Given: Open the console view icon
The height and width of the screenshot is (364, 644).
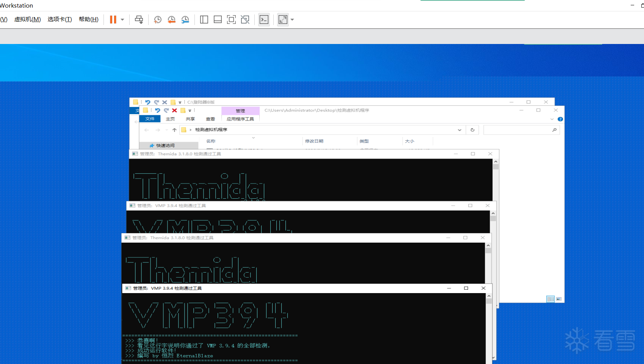Looking at the screenshot, I should [264, 20].
